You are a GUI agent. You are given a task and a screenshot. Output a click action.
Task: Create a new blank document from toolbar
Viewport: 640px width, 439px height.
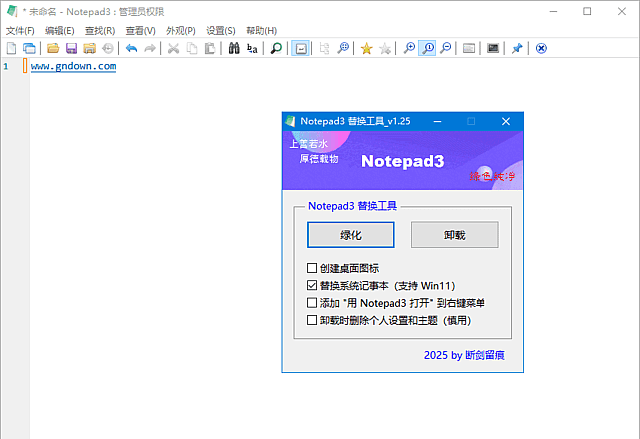pyautogui.click(x=11, y=49)
